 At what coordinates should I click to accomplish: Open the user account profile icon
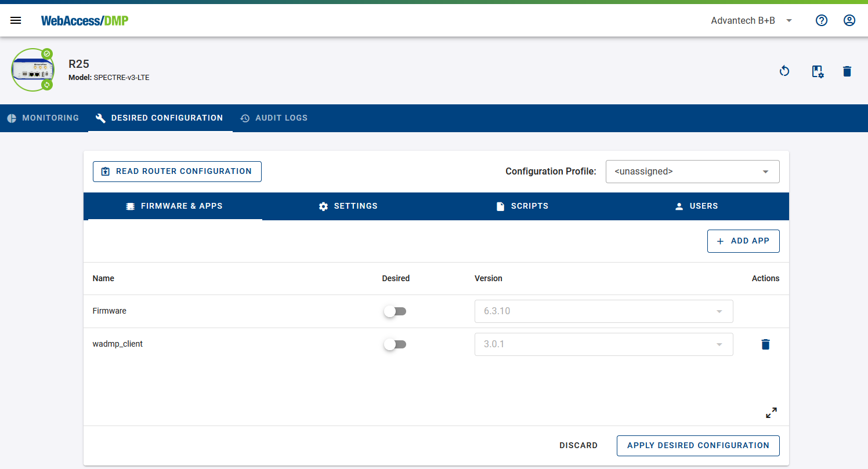point(849,21)
